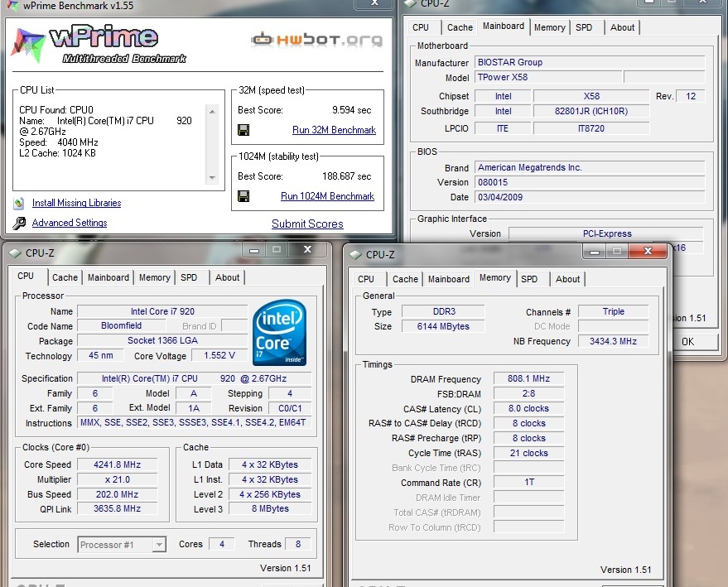This screenshot has height=587, width=728.
Task: Click the Mainboard tab in the Mainboard CPU-Z window
Action: (504, 26)
